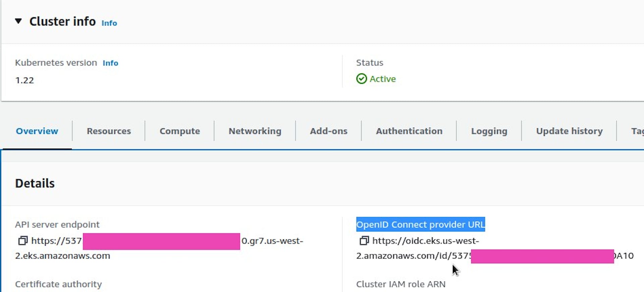Click the Active status text
Screen dimensions: 644x292
pyautogui.click(x=382, y=79)
